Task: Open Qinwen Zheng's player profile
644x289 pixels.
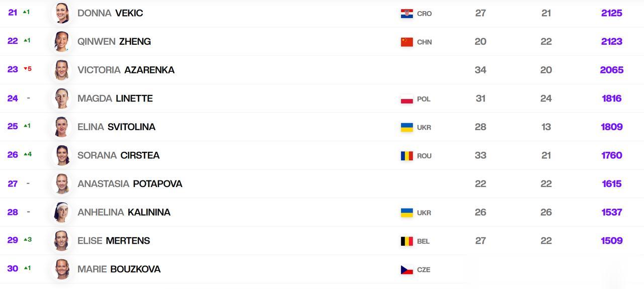Action: click(114, 42)
